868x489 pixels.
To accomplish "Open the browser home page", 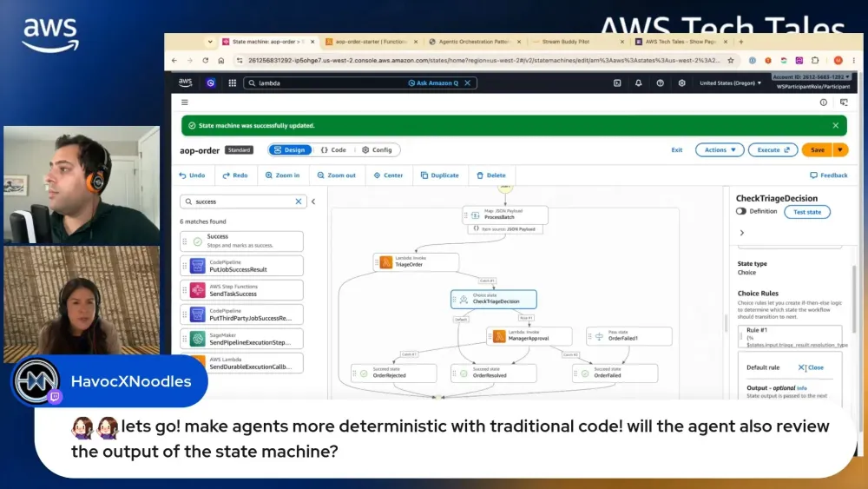I will coord(220,60).
